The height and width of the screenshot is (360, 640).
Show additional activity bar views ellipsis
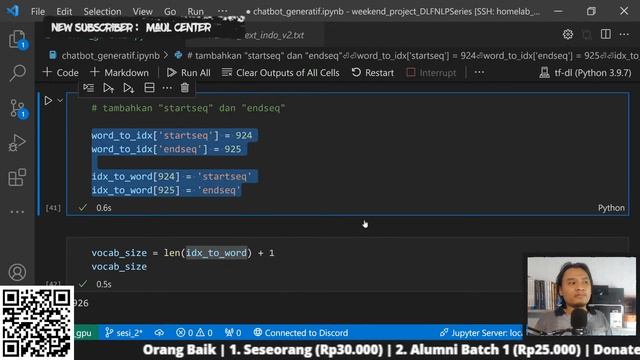pyautogui.click(x=17, y=212)
